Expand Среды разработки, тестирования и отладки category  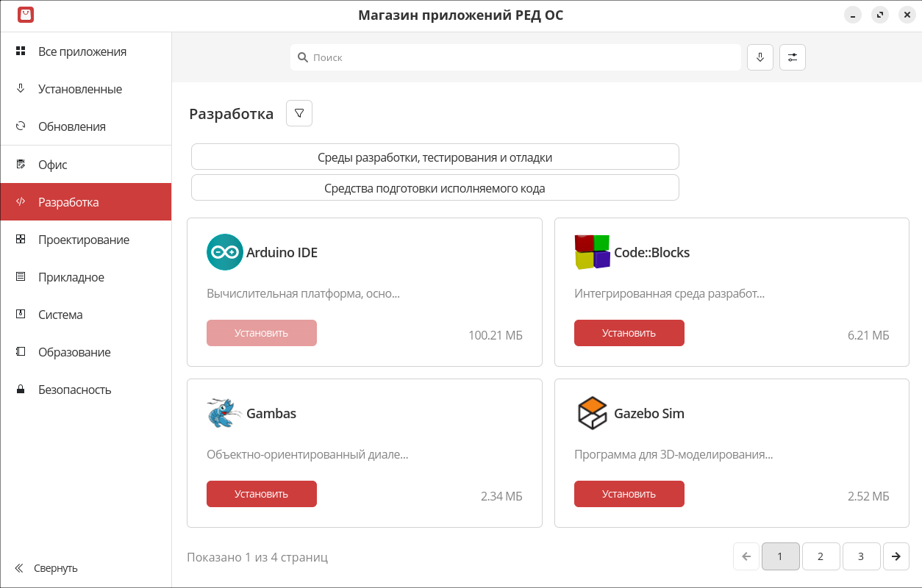pos(435,157)
